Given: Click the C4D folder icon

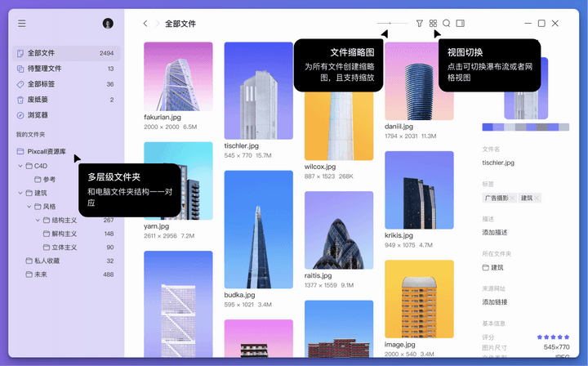Looking at the screenshot, I should point(29,166).
